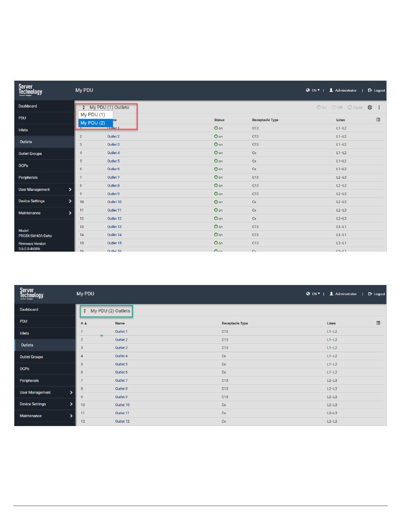Click the power Off button in toolbar
The width and height of the screenshot is (401, 532).
tap(337, 108)
